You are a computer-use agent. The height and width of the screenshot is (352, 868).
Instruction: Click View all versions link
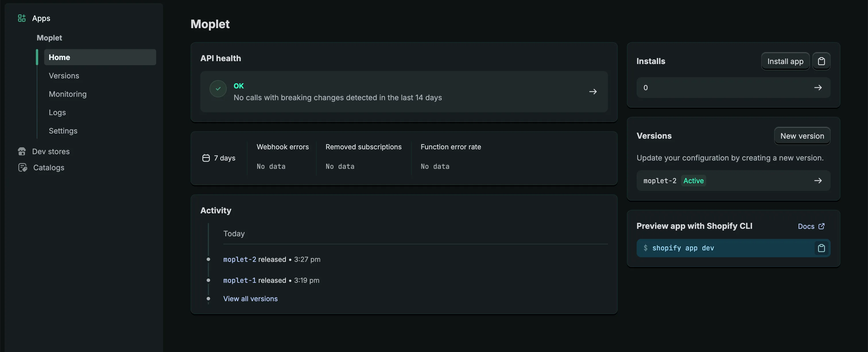[250, 299]
